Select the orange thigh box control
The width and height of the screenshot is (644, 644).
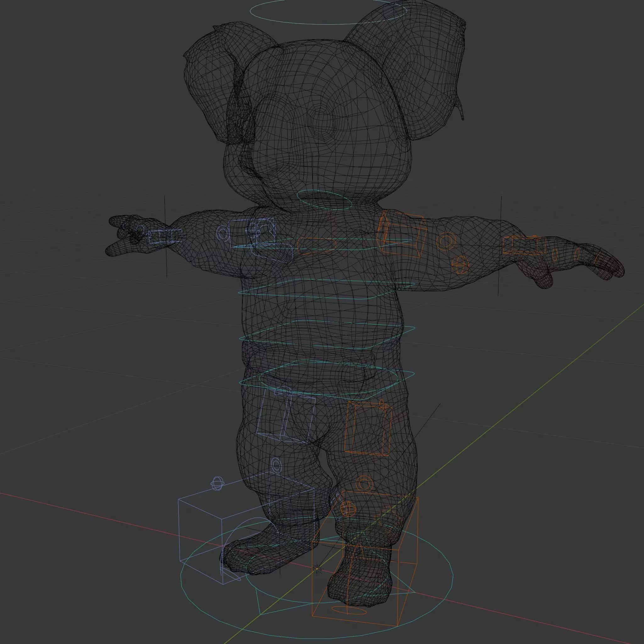click(x=369, y=428)
